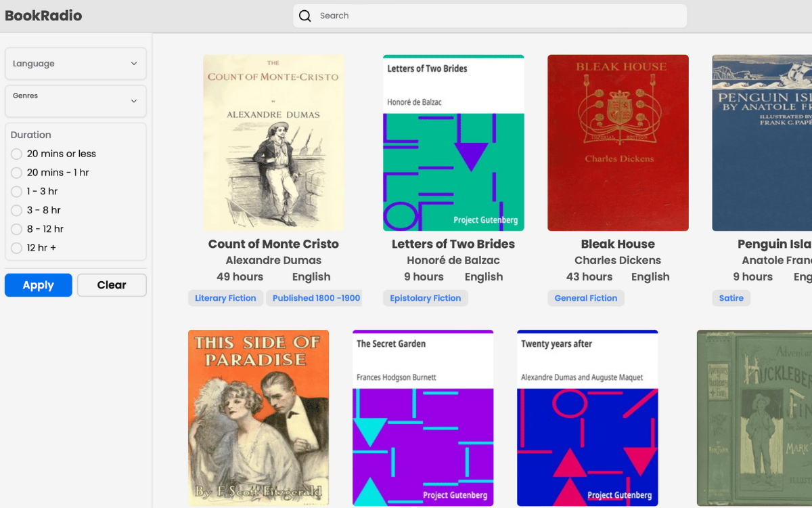Click the search magnifier icon

[305, 16]
